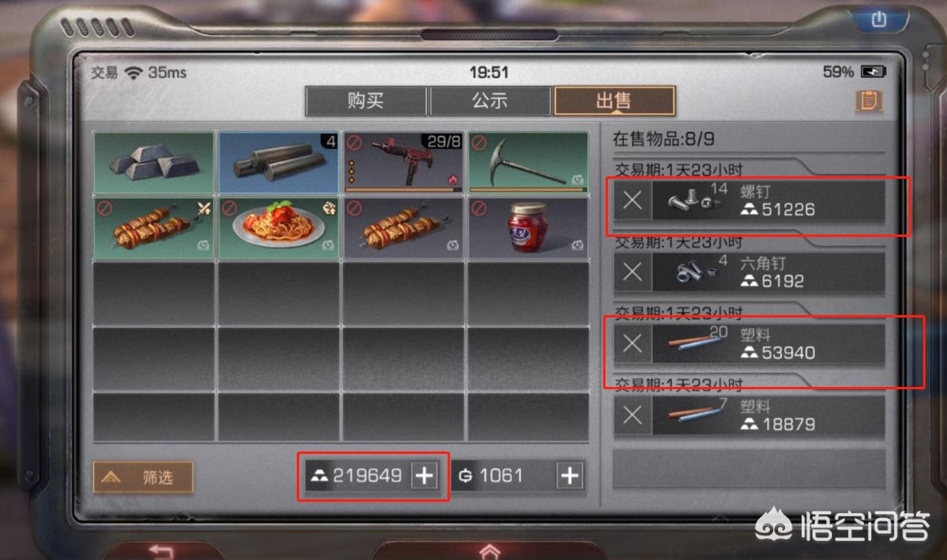The image size is (947, 560).
Task: Switch to the 公示 tab
Action: (490, 101)
